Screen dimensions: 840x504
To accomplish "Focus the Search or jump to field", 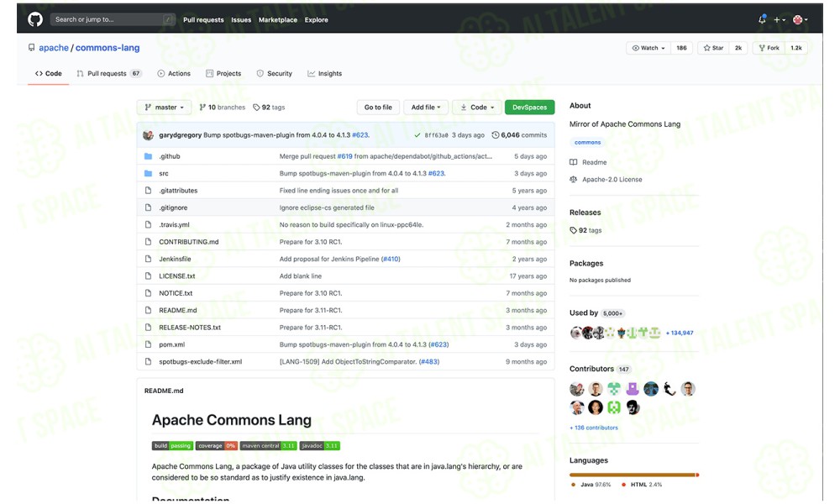I will point(113,19).
